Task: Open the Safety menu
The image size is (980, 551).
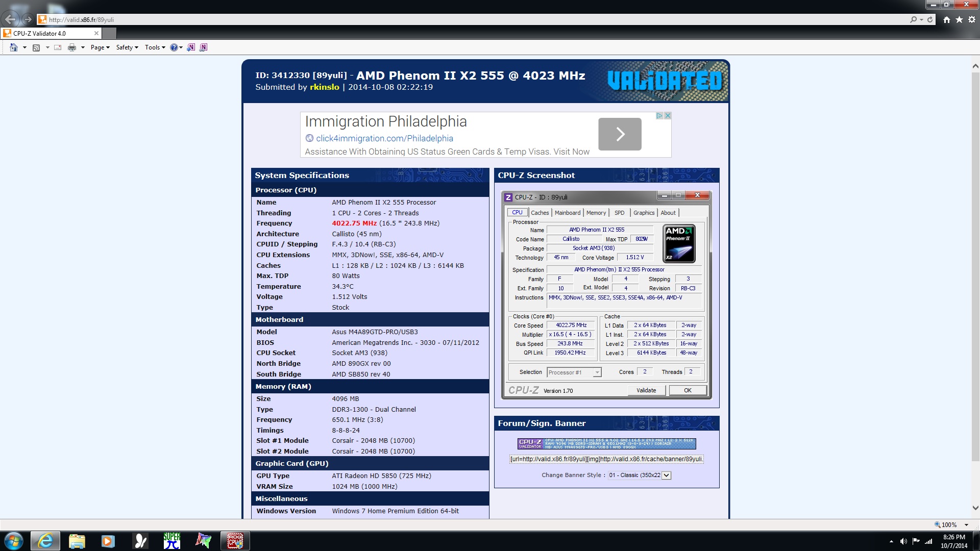Action: point(127,47)
